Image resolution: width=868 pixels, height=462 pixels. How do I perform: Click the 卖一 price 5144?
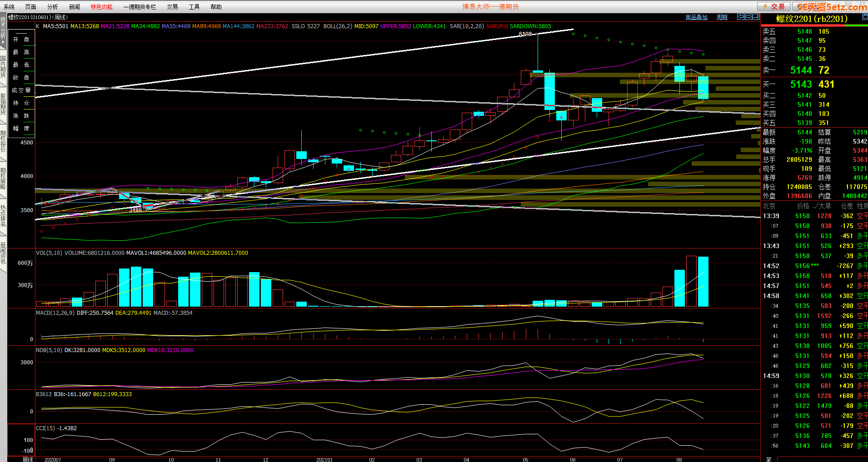coord(801,70)
